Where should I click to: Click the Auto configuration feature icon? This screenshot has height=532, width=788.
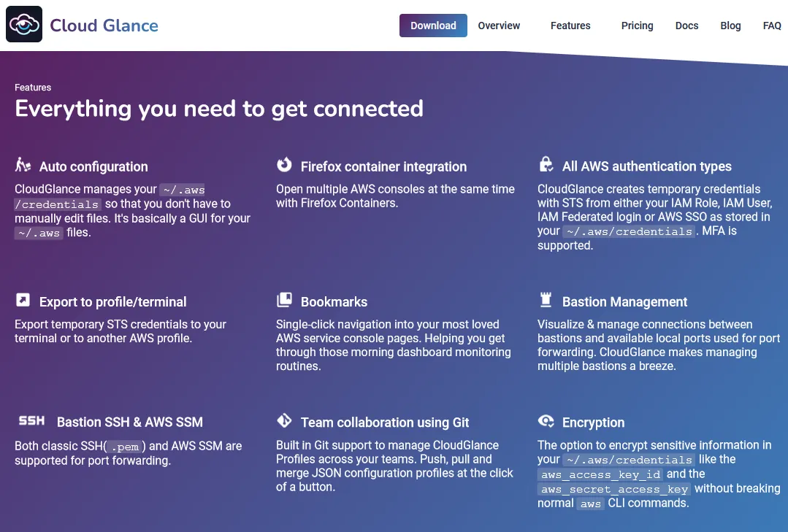pos(23,165)
